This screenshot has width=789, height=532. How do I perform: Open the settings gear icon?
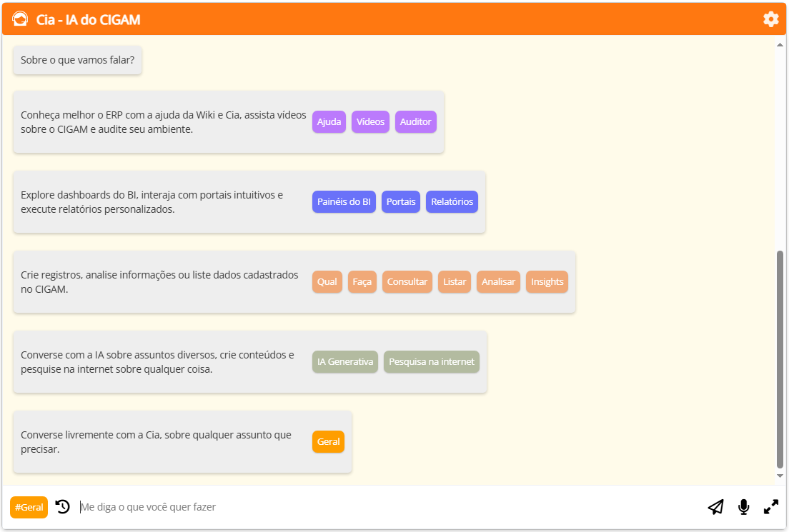tap(770, 19)
